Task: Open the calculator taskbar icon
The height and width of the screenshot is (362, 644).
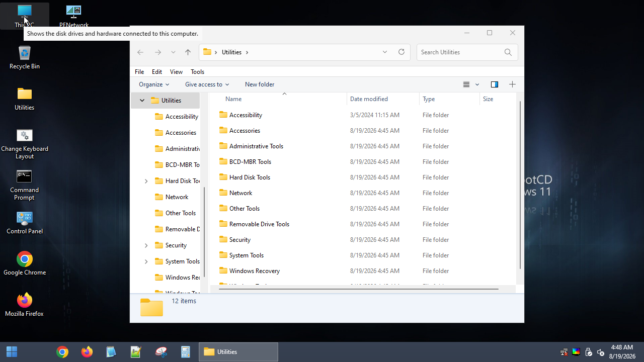Action: (186, 352)
